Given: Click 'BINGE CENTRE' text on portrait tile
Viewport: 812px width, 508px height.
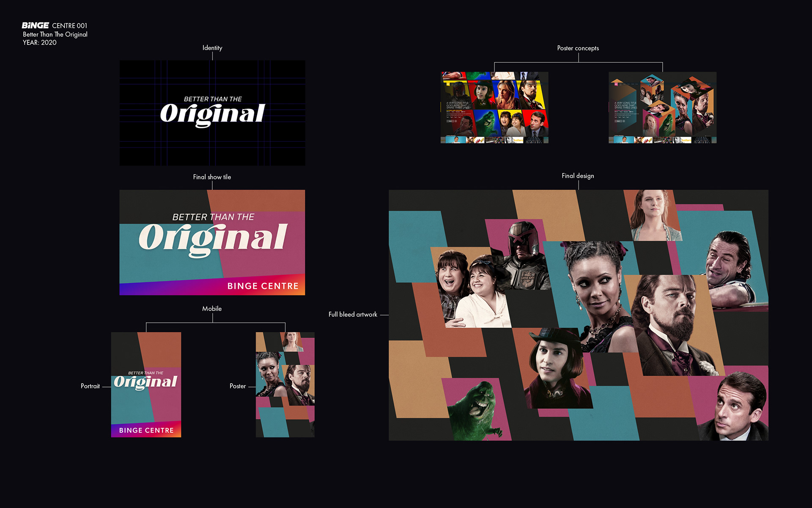Looking at the screenshot, I should [x=146, y=430].
